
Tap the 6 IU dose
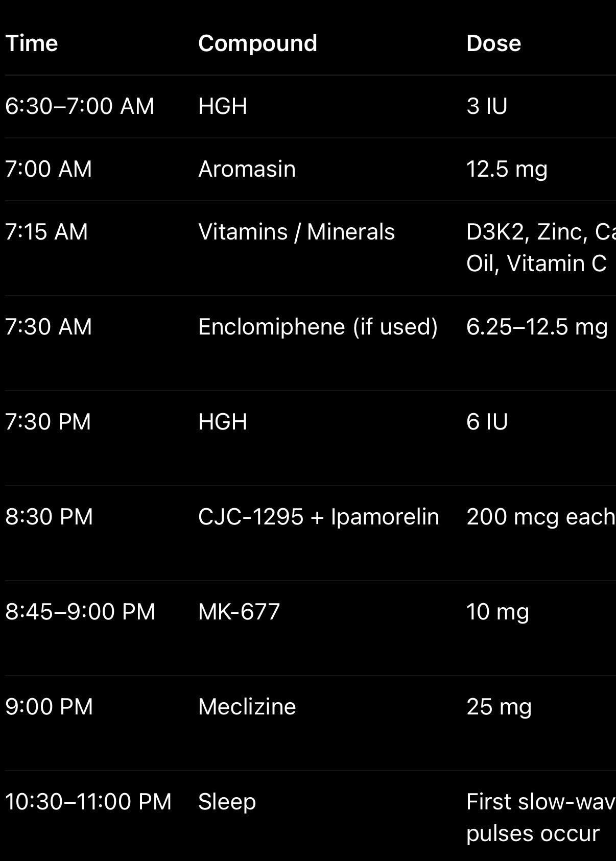[x=487, y=422]
